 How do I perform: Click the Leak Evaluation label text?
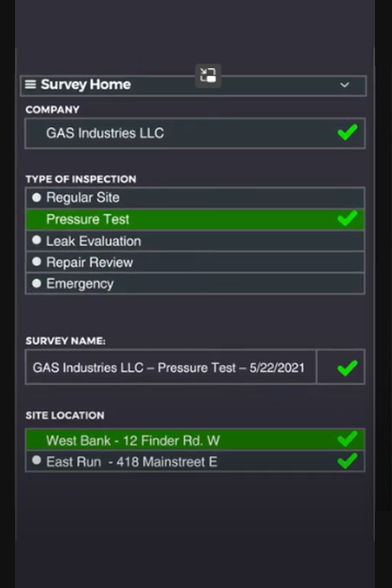94,241
